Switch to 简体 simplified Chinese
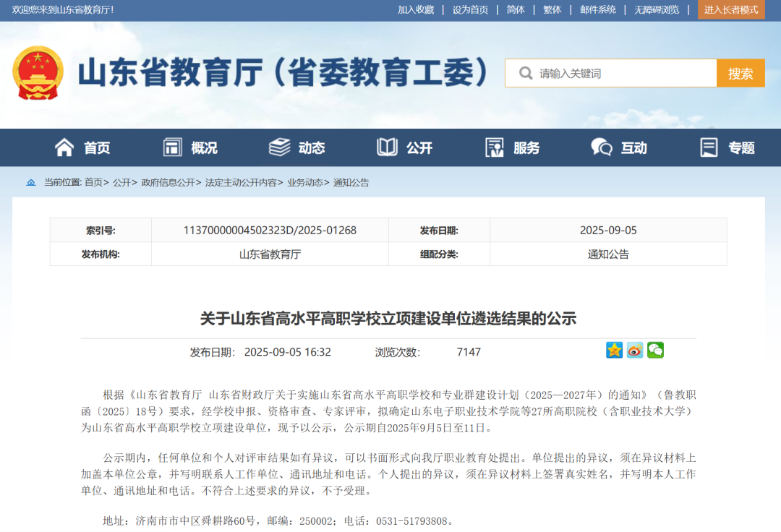 click(x=516, y=9)
